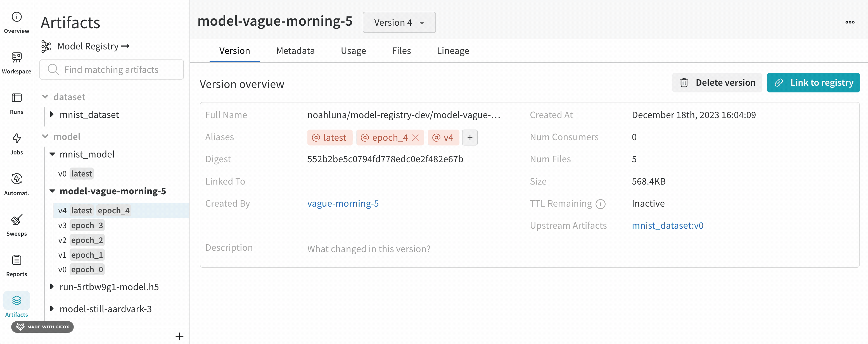
Task: Open the three-dot more options menu
Action: click(x=850, y=22)
